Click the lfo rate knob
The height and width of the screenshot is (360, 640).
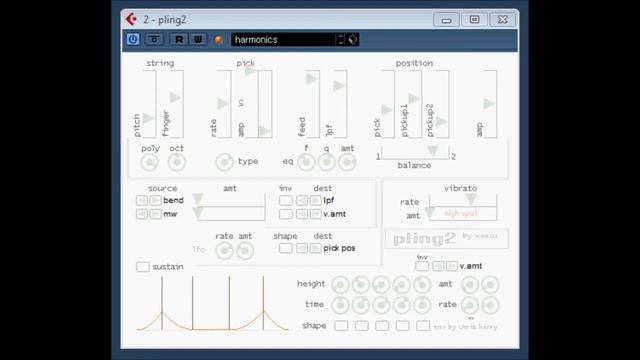pyautogui.click(x=224, y=251)
